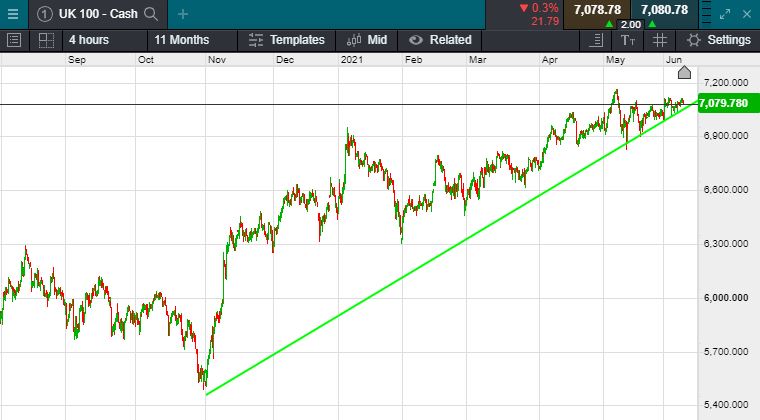Toggle the Mid price chart type
Viewport: 760px width, 420px height.
click(366, 40)
